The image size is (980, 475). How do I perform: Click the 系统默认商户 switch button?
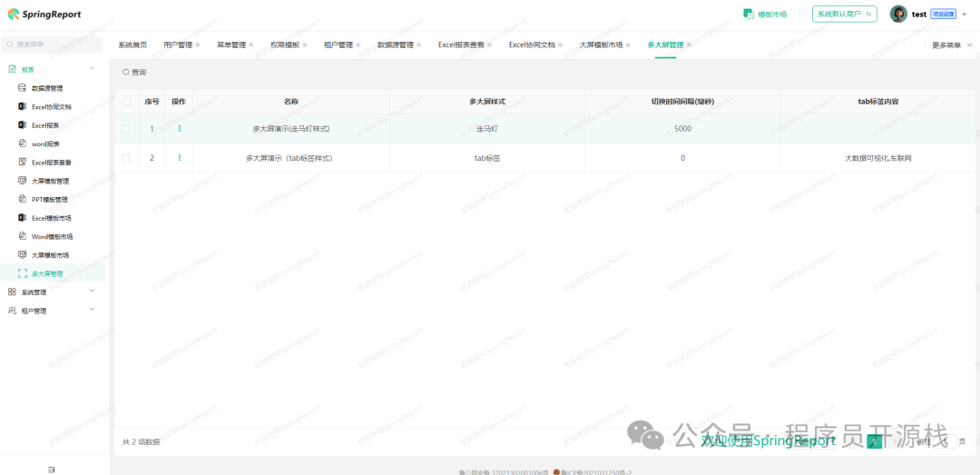coord(845,14)
